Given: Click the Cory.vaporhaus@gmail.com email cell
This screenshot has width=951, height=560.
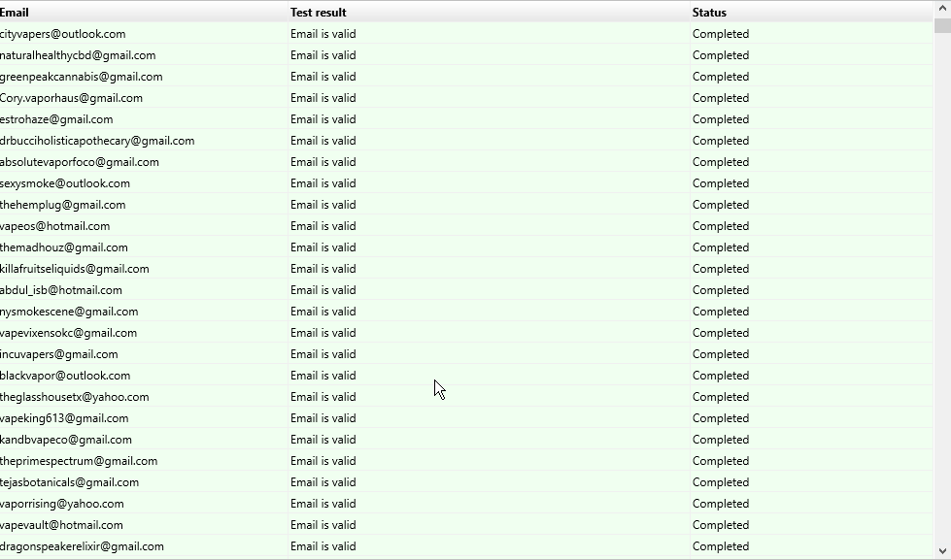Looking at the screenshot, I should tap(72, 98).
